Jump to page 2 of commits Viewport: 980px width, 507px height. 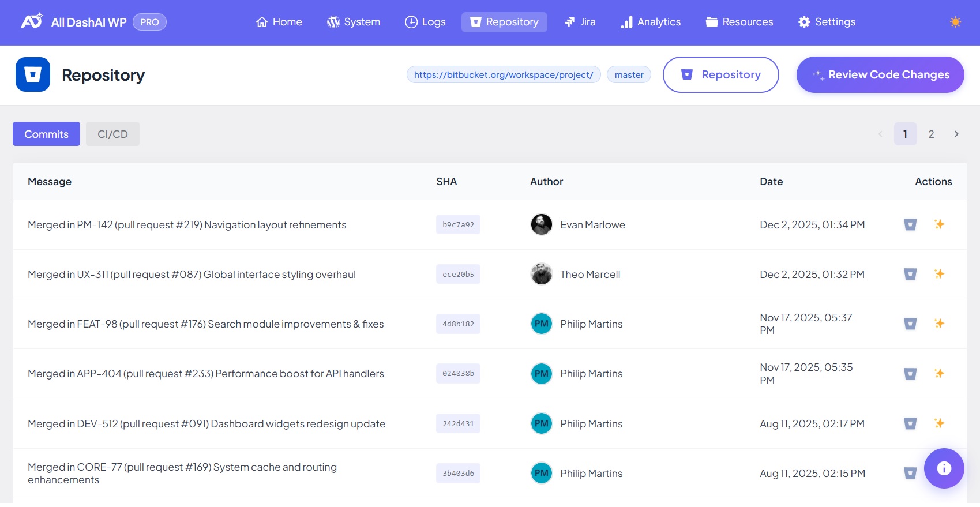click(x=931, y=134)
